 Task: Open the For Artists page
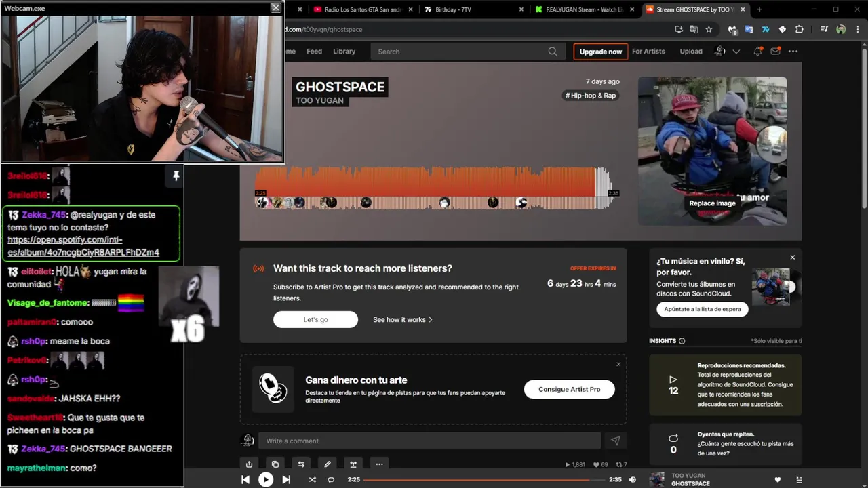[648, 52]
